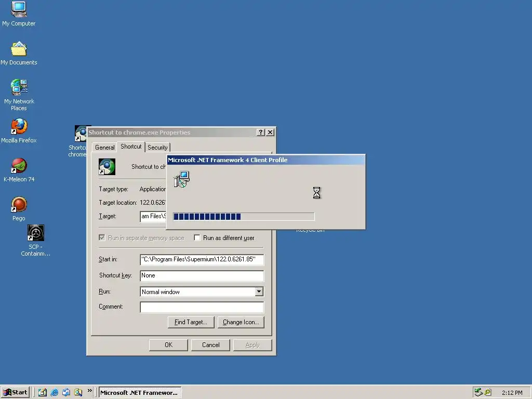This screenshot has height=399, width=532.
Task: Click the Supermium icon in the Shortcut tab
Action: 107,167
